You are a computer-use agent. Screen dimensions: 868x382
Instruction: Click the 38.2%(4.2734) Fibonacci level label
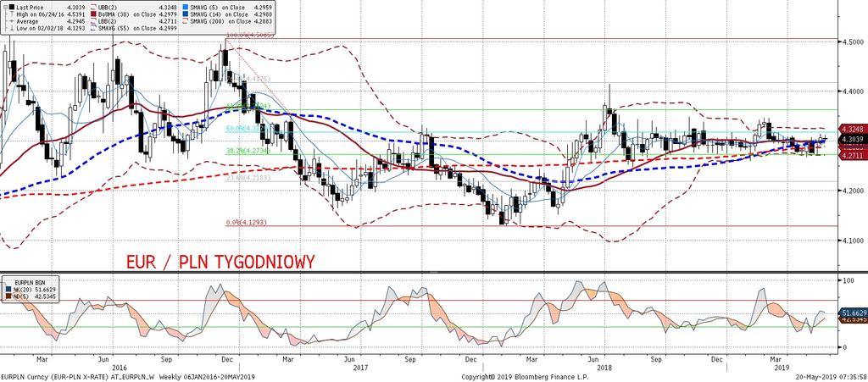coord(248,150)
